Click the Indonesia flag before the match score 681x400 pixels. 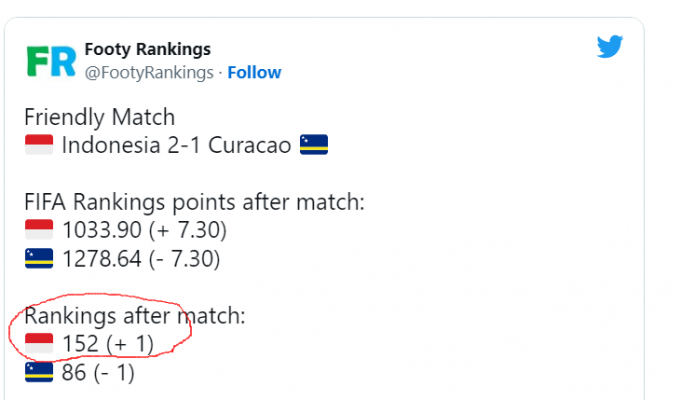pos(39,146)
